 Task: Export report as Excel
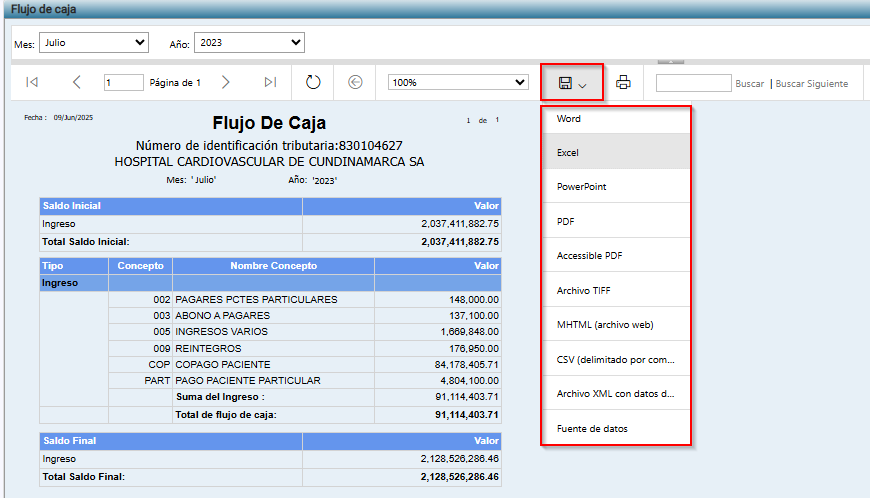coord(616,153)
